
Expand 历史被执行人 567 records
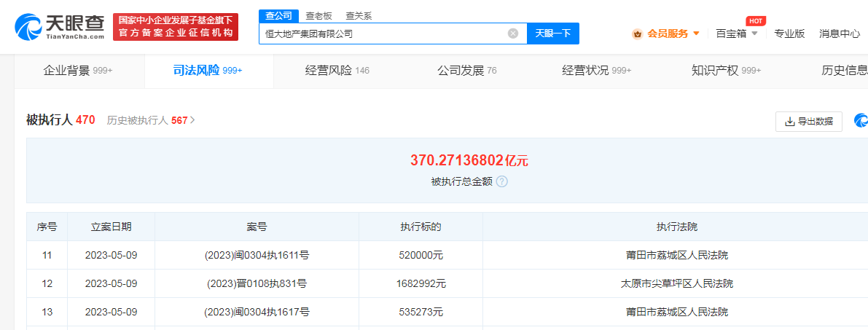click(151, 119)
